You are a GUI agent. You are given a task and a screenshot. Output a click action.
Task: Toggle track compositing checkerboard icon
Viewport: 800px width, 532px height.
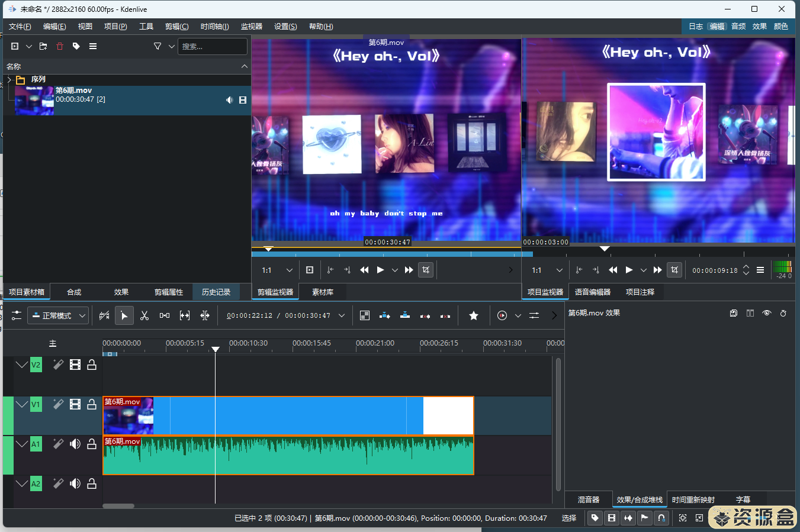coord(365,315)
